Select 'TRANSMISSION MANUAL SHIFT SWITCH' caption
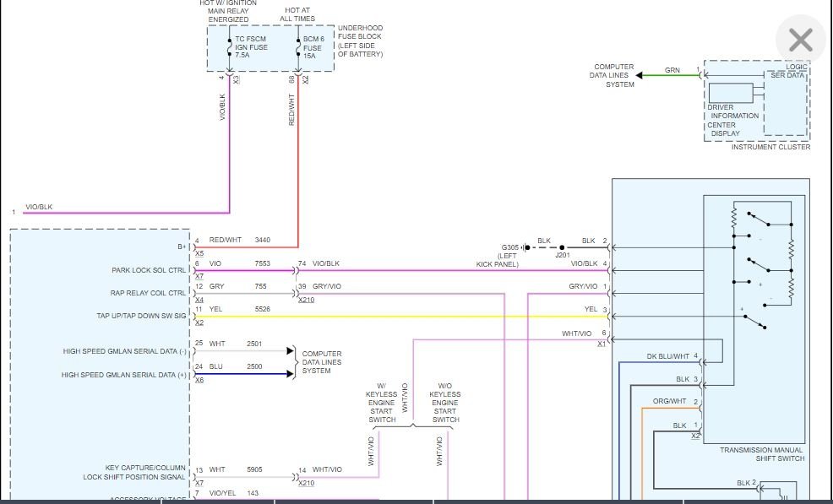The height and width of the screenshot is (504, 833). click(x=762, y=454)
